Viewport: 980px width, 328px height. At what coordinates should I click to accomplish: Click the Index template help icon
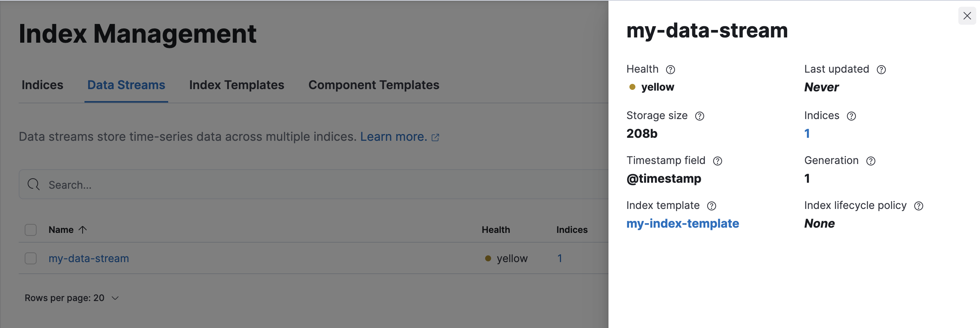point(711,206)
